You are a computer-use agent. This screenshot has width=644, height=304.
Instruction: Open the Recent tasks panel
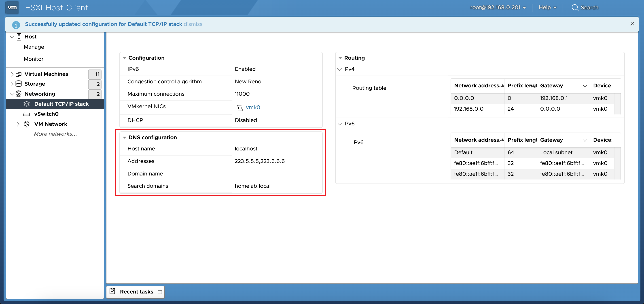(x=136, y=292)
